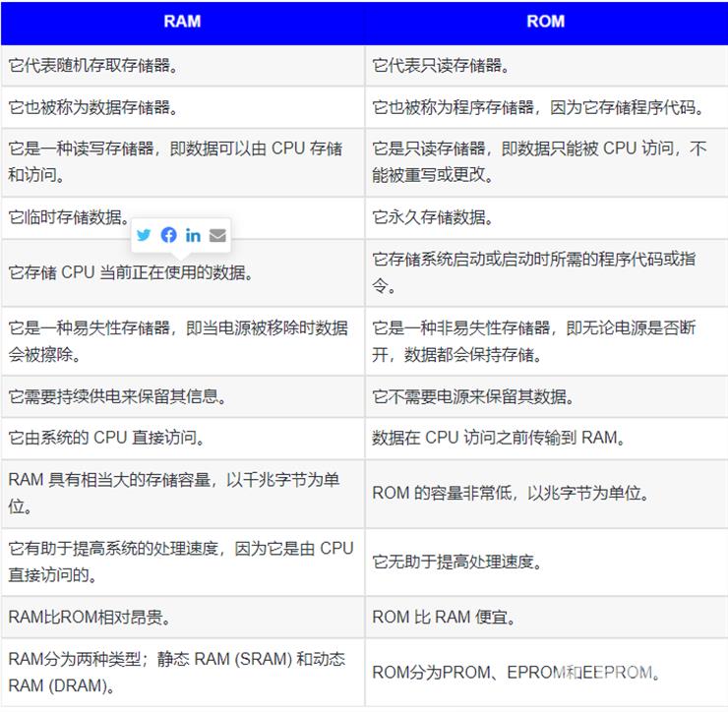This screenshot has height=712, width=728.
Task: Select cell '它代表随机存取存储器。'
Action: pyautogui.click(x=182, y=66)
